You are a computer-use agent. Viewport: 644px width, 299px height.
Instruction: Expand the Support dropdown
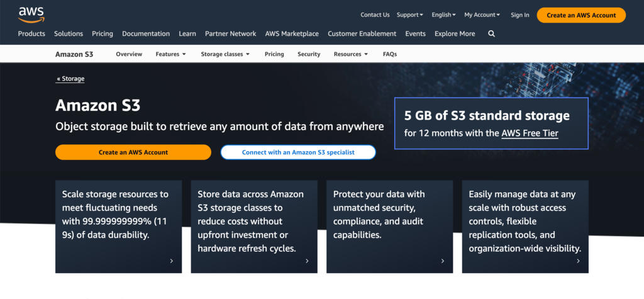click(x=411, y=15)
